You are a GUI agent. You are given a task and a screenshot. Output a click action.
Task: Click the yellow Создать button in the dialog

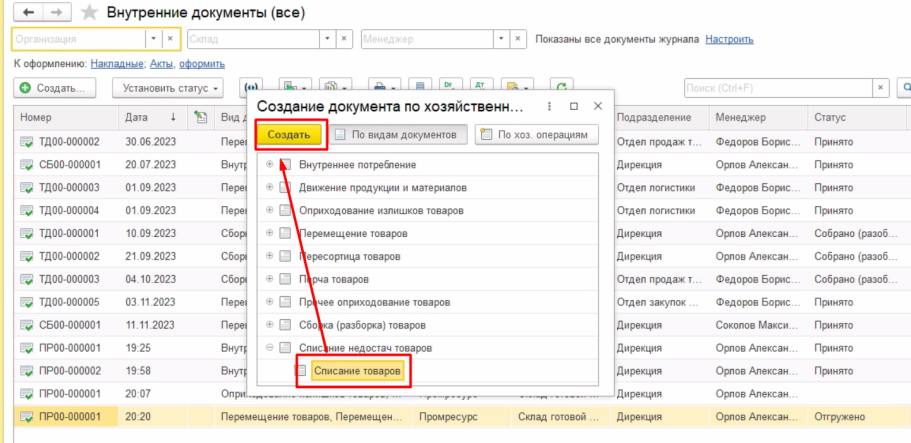coord(290,134)
